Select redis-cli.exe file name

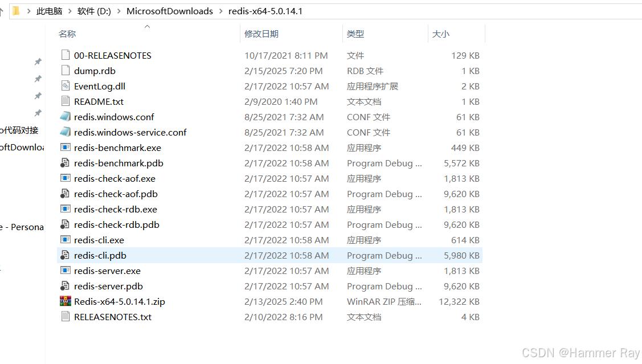click(x=99, y=240)
